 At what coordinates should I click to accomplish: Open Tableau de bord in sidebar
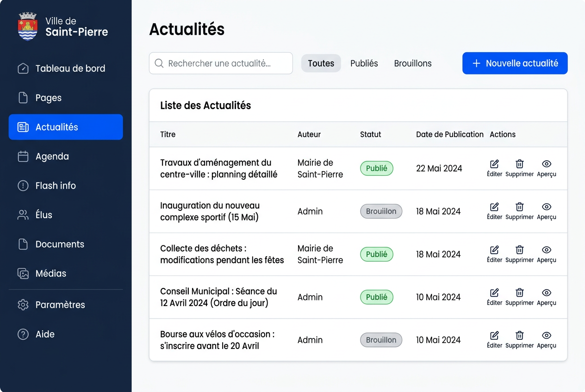coord(66,68)
